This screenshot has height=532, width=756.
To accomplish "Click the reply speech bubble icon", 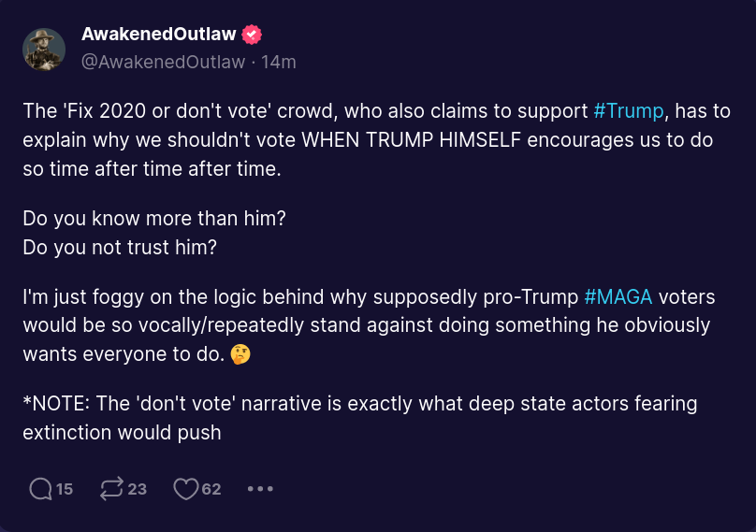I will coord(40,488).
